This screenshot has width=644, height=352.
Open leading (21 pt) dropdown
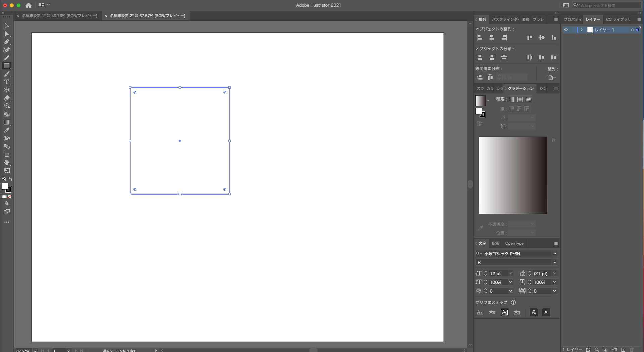(x=555, y=273)
